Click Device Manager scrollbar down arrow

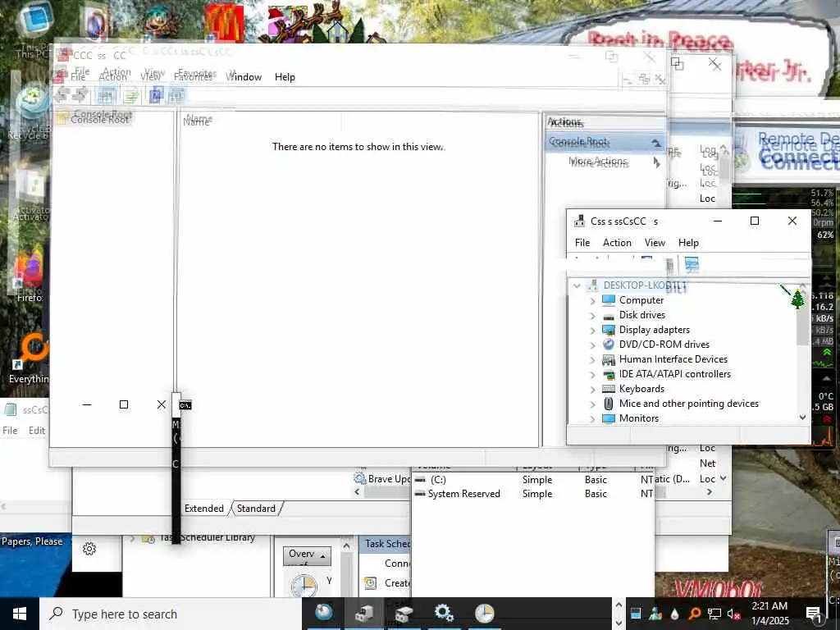[802, 418]
